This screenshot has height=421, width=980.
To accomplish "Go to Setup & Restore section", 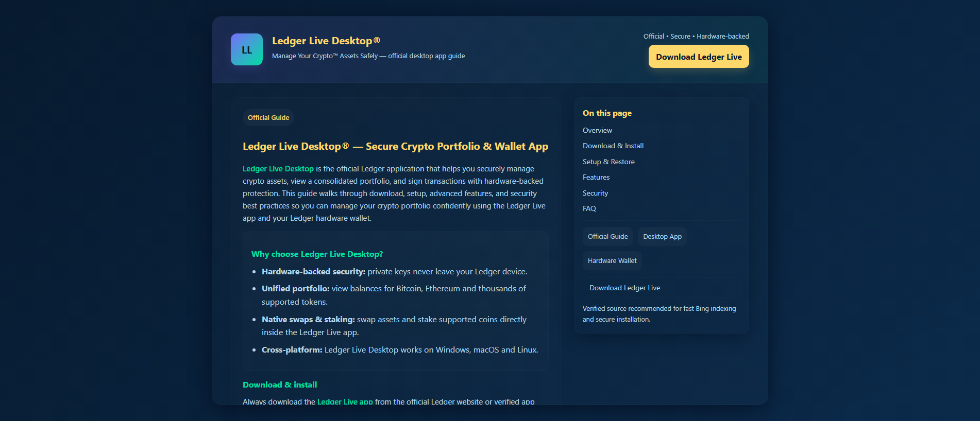I will pos(609,162).
